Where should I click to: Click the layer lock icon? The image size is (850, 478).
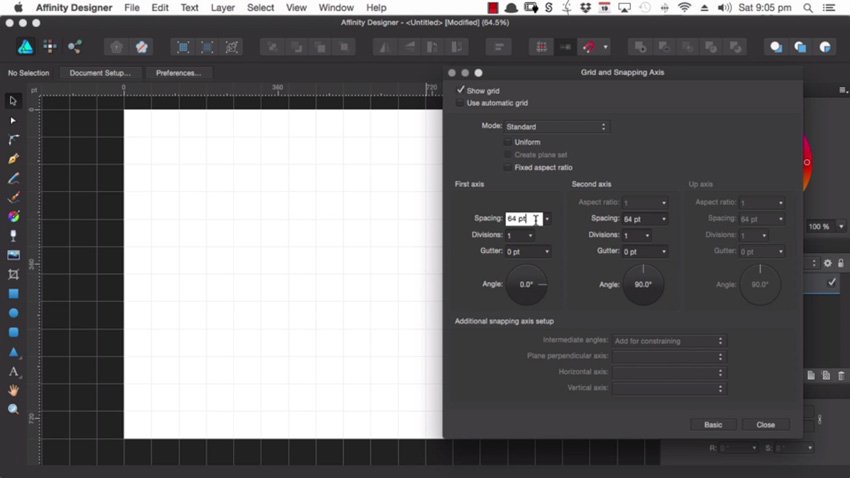(841, 263)
